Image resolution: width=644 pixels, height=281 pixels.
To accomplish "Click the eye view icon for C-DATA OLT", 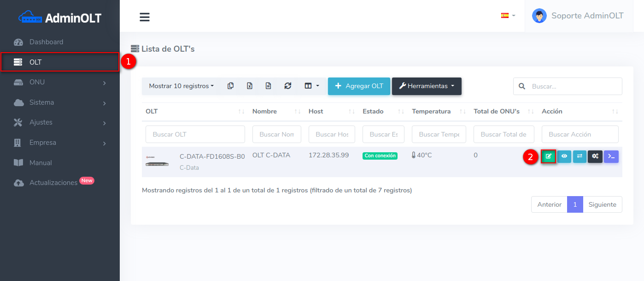I will [x=564, y=156].
